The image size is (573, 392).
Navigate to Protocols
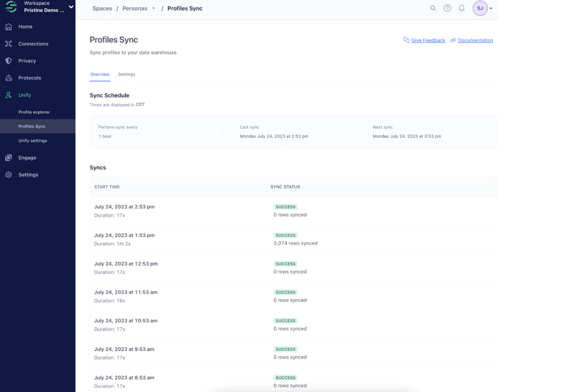tap(29, 78)
